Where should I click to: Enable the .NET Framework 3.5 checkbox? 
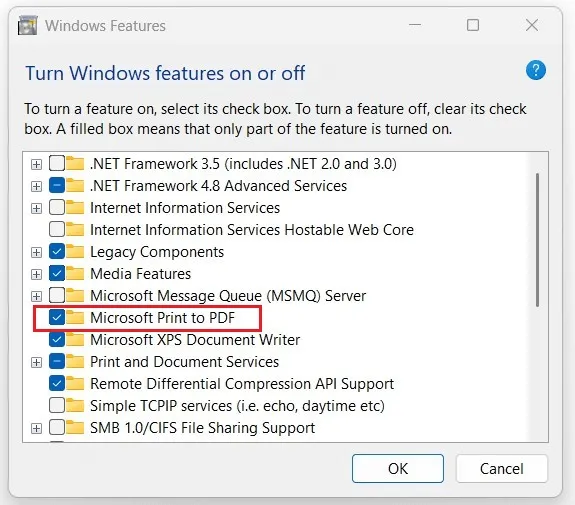tap(57, 163)
